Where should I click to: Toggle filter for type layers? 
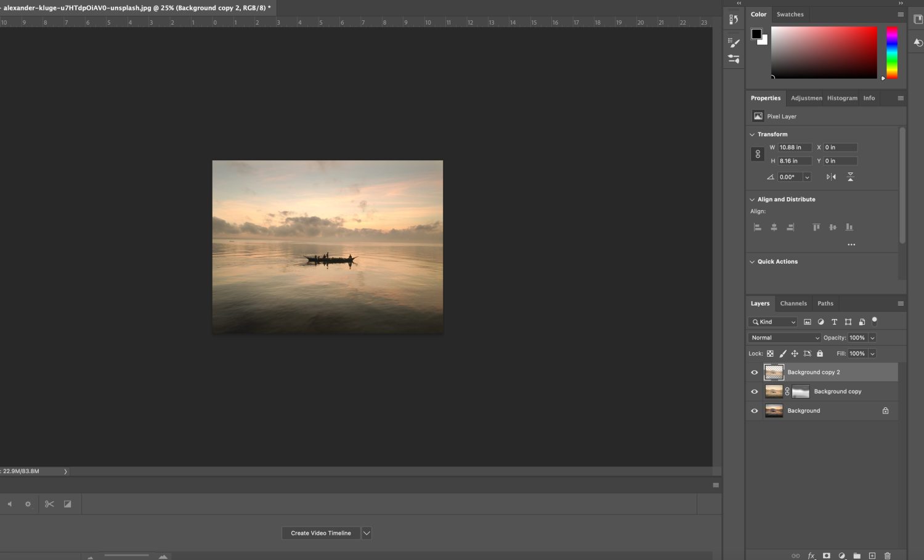[x=834, y=322]
